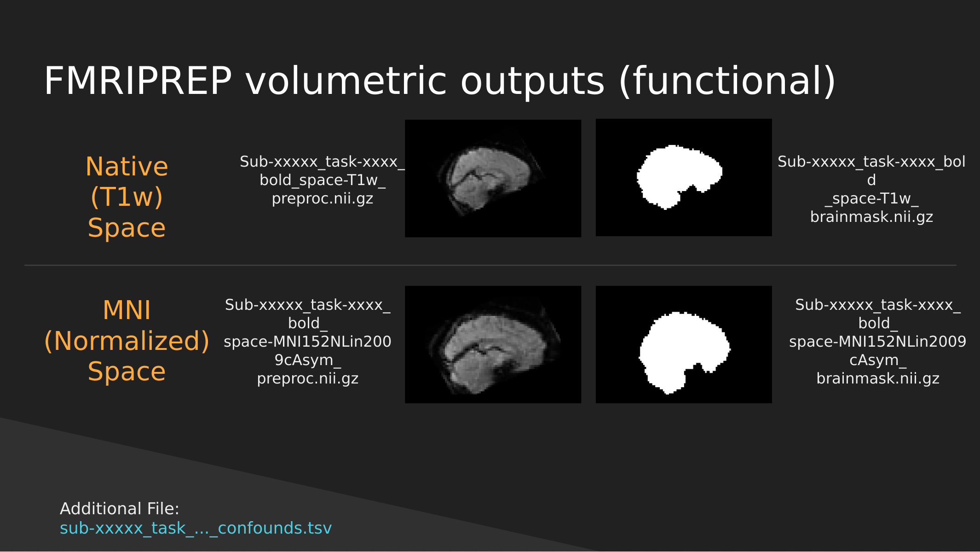Click the horizontal divider between sections
This screenshot has width=980, height=552.
click(490, 264)
